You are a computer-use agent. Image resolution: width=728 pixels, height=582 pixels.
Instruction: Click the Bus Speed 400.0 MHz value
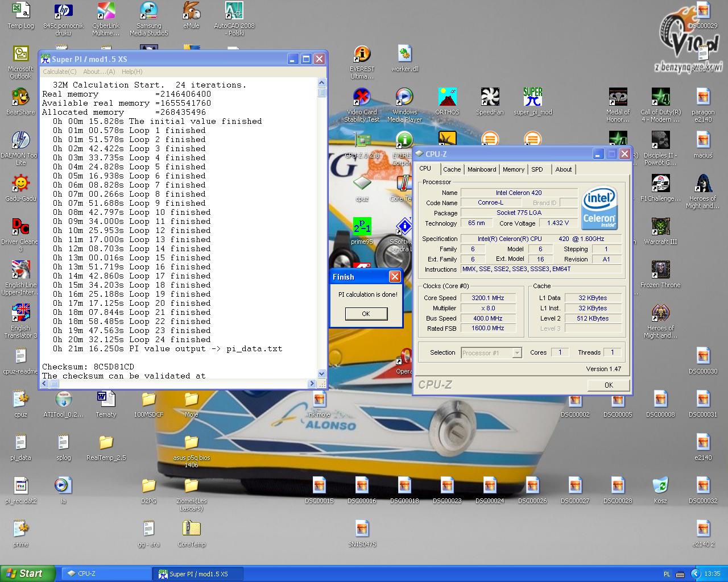point(488,318)
